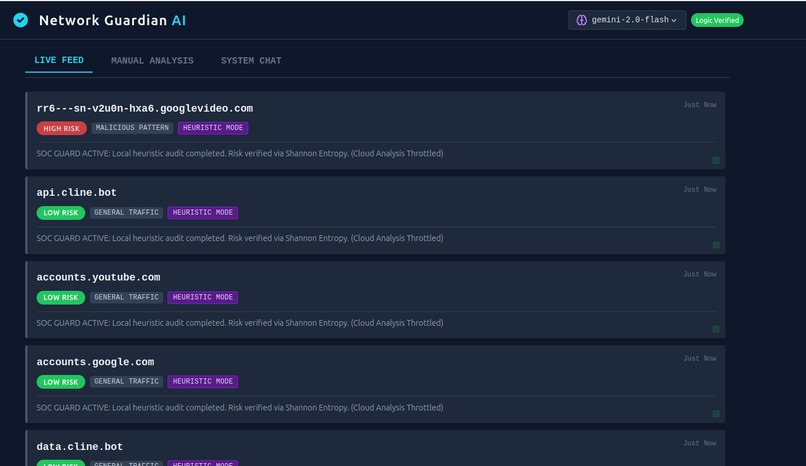
Task: Click Just Now timestamp on api.cline.bot card
Action: (700, 190)
